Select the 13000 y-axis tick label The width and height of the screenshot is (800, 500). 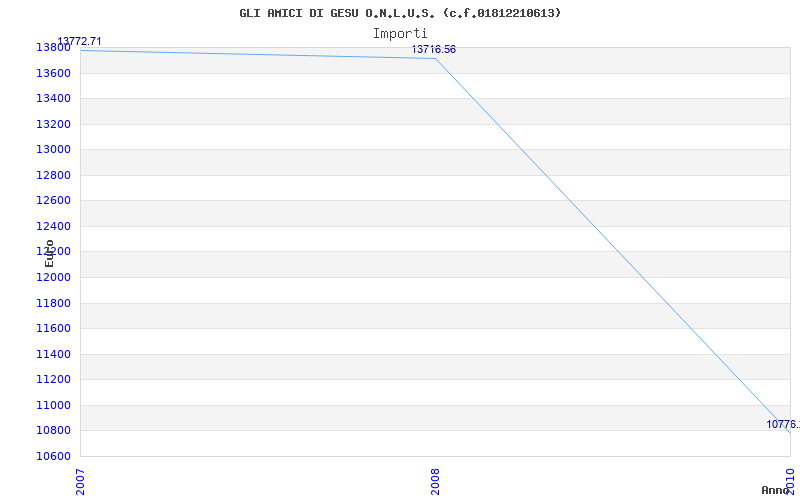tap(53, 149)
